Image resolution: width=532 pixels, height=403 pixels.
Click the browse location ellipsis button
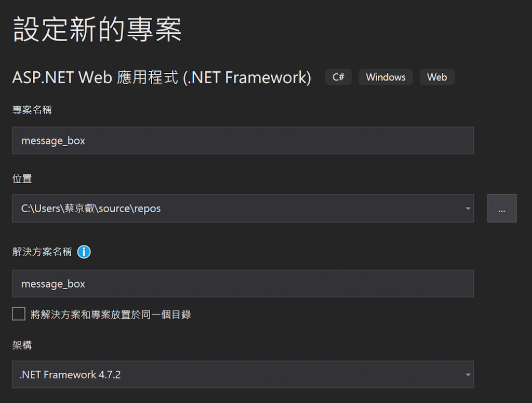[x=502, y=209]
